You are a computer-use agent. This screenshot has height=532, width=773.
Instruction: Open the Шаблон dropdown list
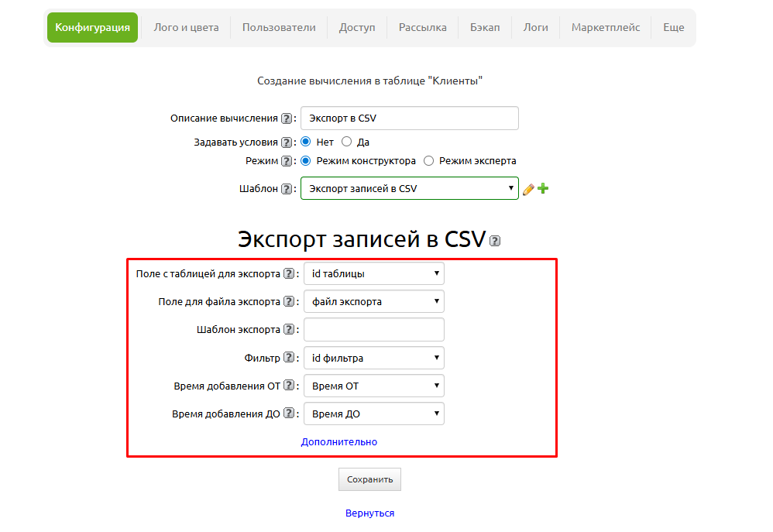409,188
